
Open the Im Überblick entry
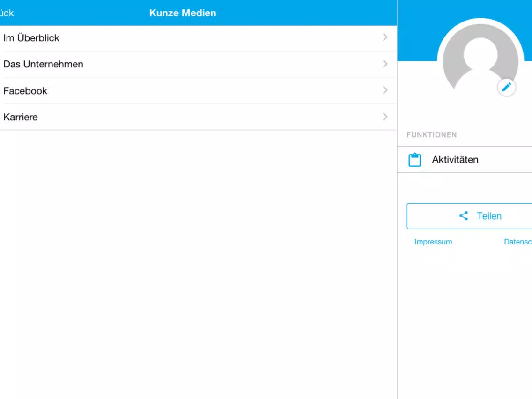point(199,38)
